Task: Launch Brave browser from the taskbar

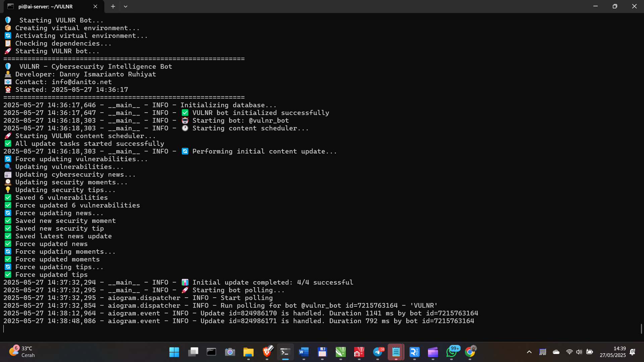Action: click(x=267, y=352)
